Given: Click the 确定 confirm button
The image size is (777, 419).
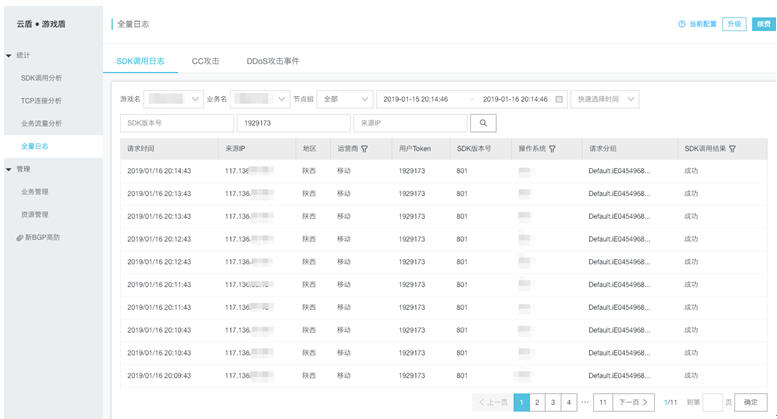Looking at the screenshot, I should (751, 402).
